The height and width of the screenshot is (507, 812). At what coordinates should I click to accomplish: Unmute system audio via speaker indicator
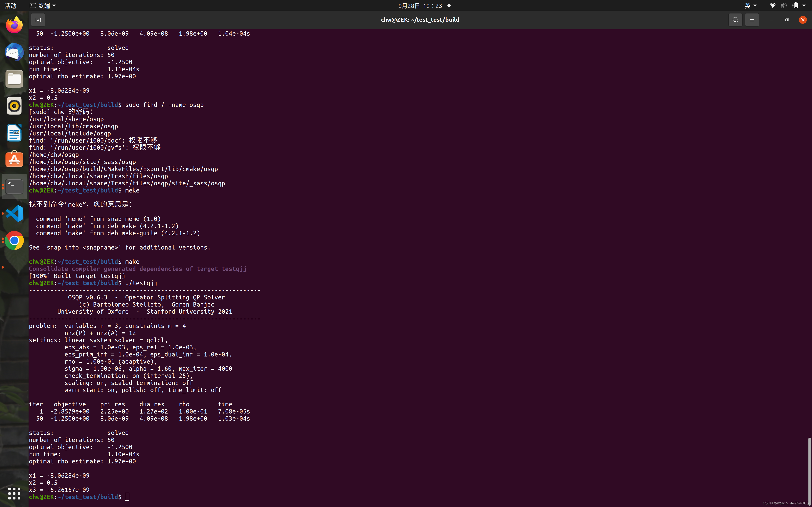coord(784,5)
